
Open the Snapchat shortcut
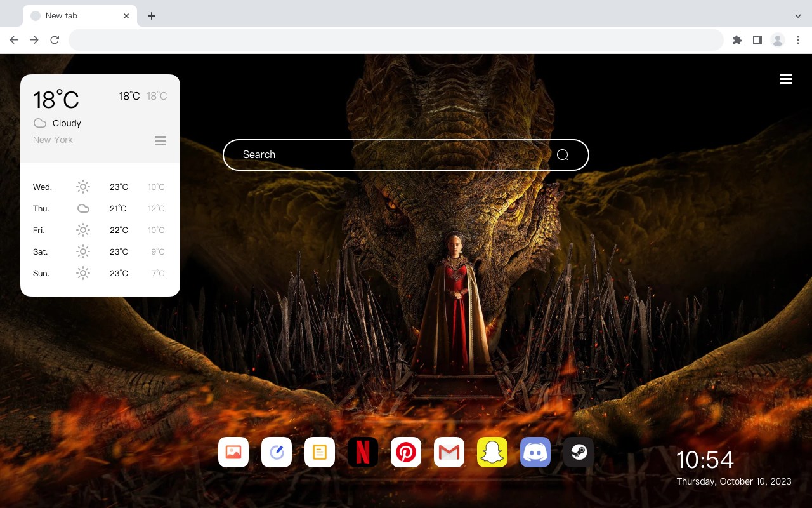492,452
